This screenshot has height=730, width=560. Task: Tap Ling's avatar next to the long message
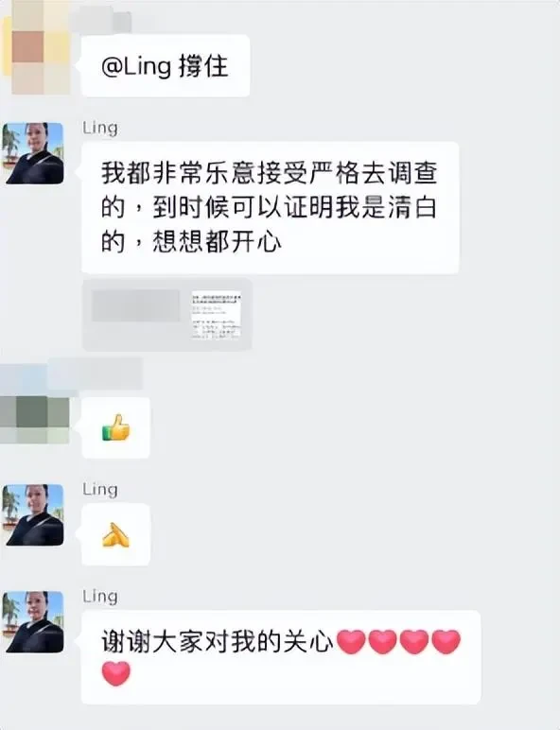[33, 153]
